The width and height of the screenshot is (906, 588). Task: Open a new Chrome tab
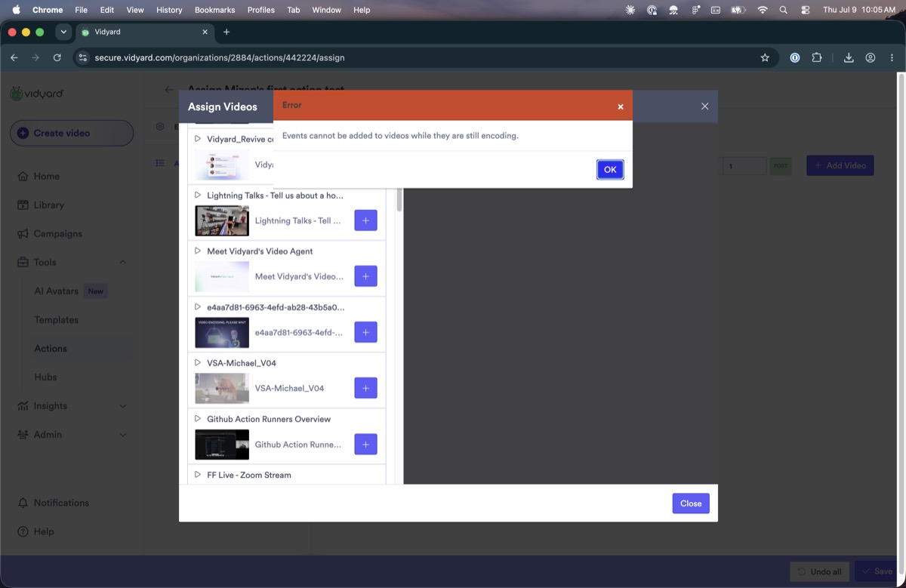[226, 32]
